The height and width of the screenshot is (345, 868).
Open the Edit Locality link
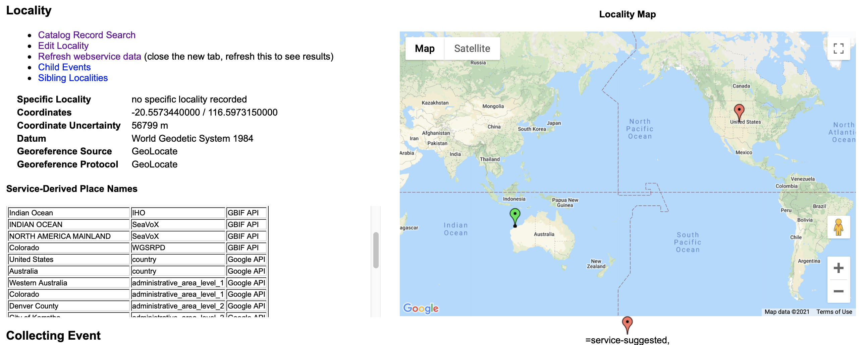pyautogui.click(x=63, y=46)
